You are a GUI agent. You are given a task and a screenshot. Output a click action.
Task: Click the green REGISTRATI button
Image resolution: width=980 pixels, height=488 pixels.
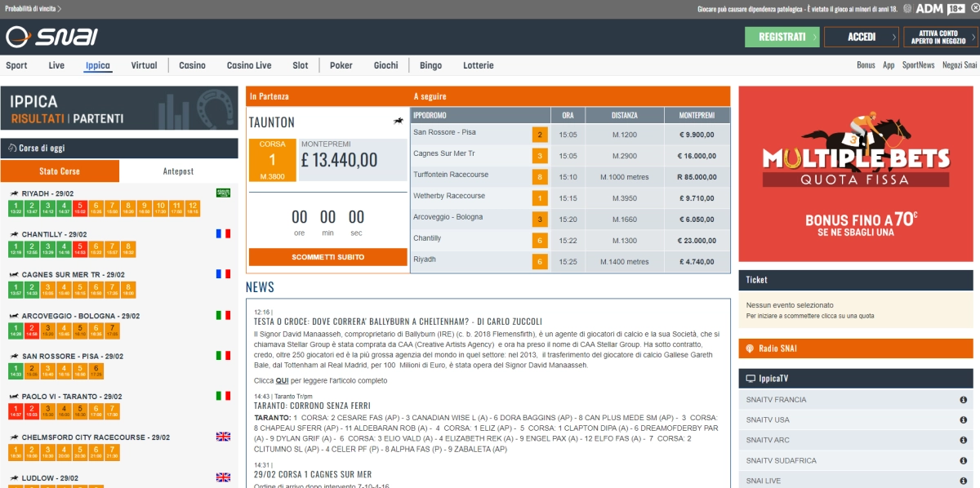pos(782,37)
